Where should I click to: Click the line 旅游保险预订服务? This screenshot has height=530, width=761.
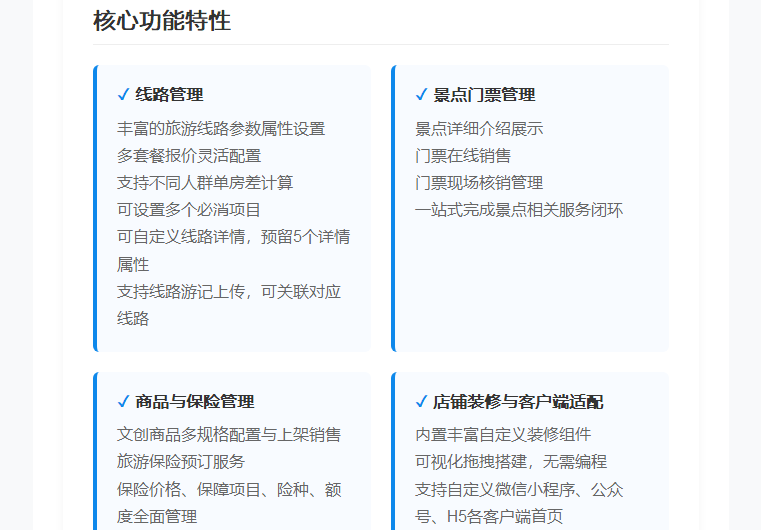click(181, 462)
